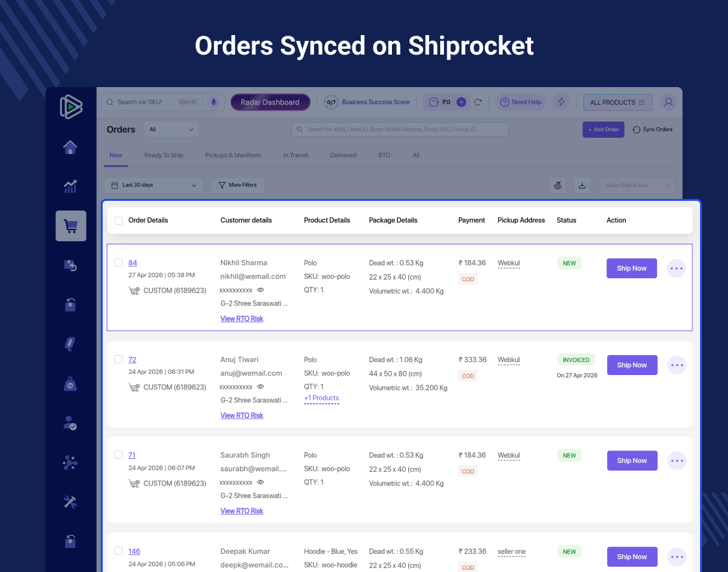Switch to Pickups & Manifests tab

pos(233,155)
